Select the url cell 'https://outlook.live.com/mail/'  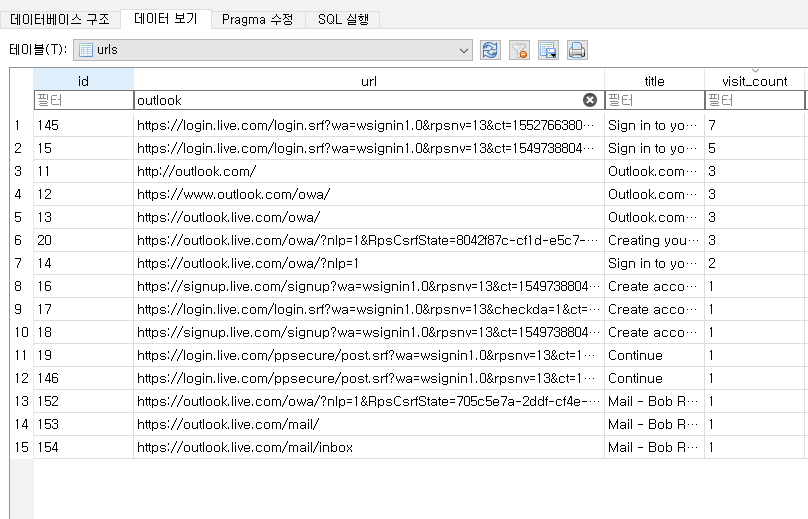coord(369,424)
